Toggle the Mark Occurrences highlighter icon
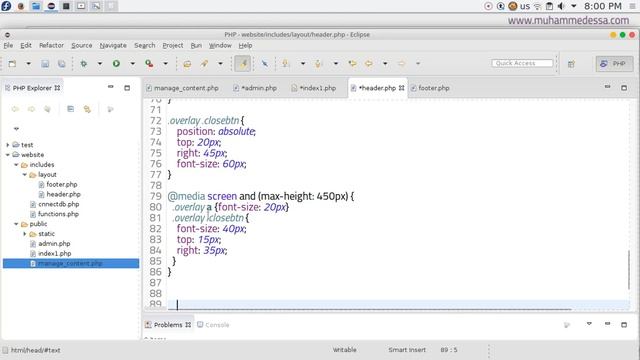Screen dimensions: 640x360 tap(242, 64)
